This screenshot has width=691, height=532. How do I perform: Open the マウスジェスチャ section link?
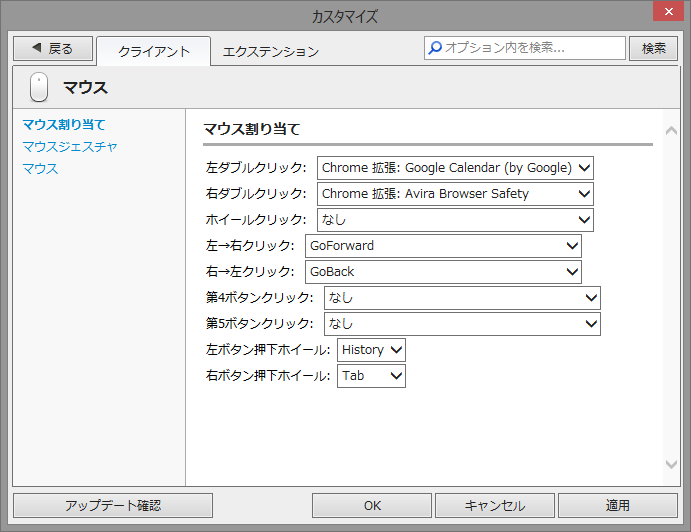pyautogui.click(x=70, y=146)
